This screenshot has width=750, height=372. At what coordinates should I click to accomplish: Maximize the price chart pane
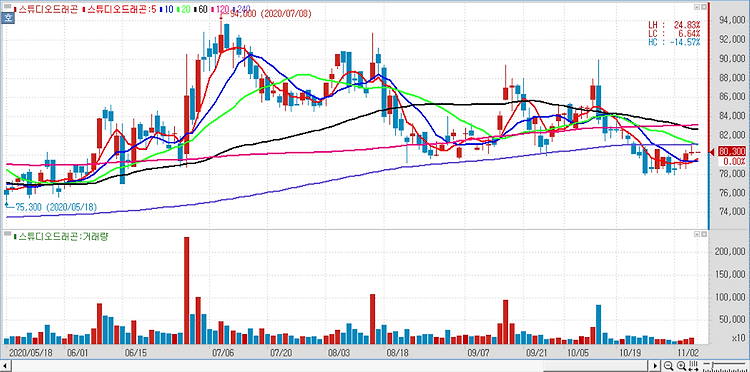697,7
